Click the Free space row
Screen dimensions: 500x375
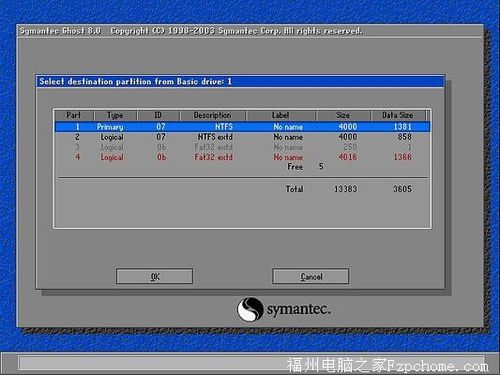point(305,167)
